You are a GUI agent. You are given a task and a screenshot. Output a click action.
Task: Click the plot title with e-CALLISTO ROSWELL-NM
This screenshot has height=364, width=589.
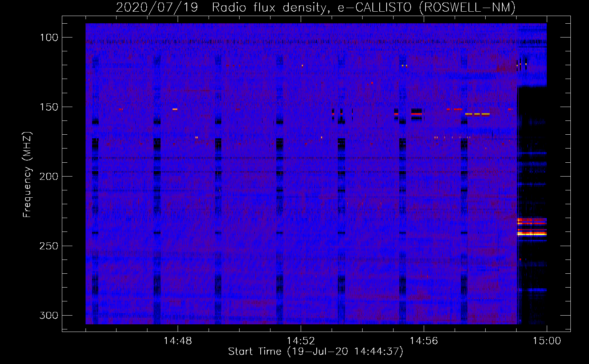[x=316, y=7]
